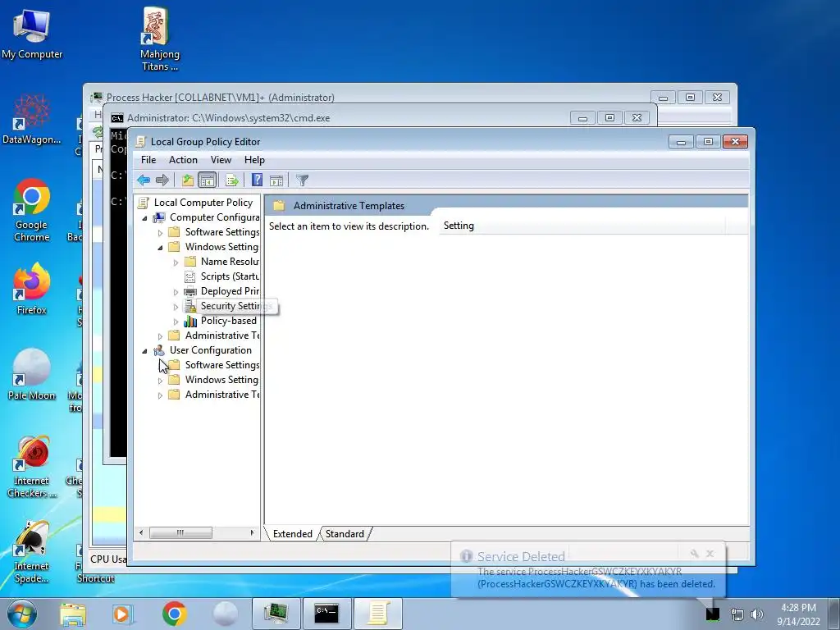Open Windows Media Player from taskbar
This screenshot has width=840, height=630.
[123, 614]
